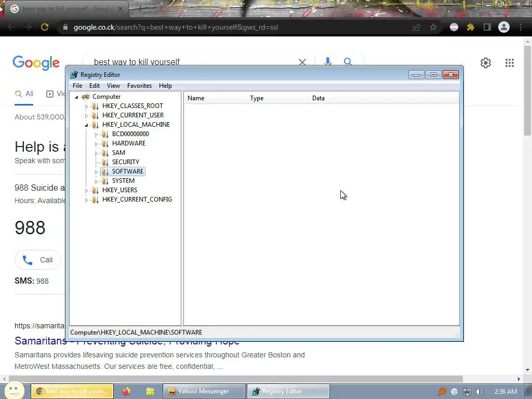
Task: Close the Google browser tab
Action: 121,9
